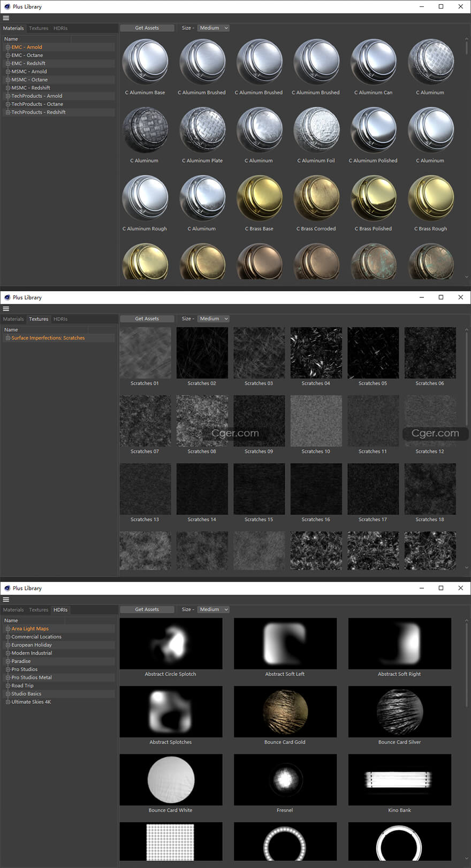
Task: Select MSMC - Arnold library entry
Action: coord(29,71)
